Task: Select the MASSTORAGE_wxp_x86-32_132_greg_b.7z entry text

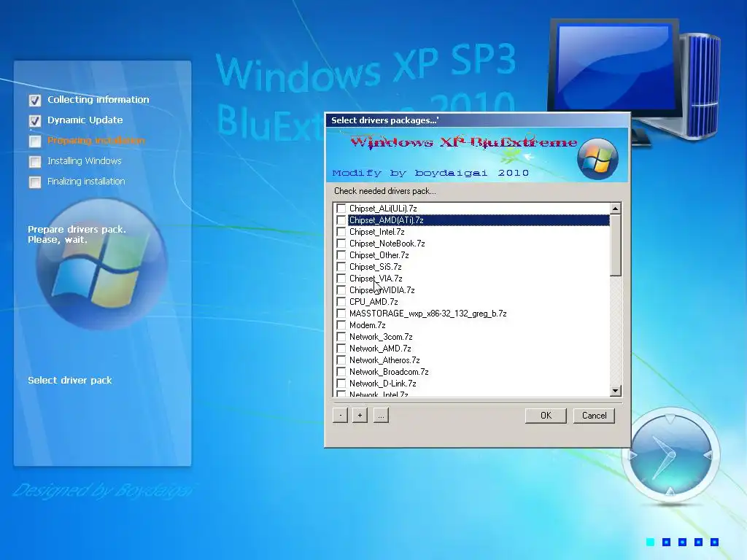Action: (427, 314)
